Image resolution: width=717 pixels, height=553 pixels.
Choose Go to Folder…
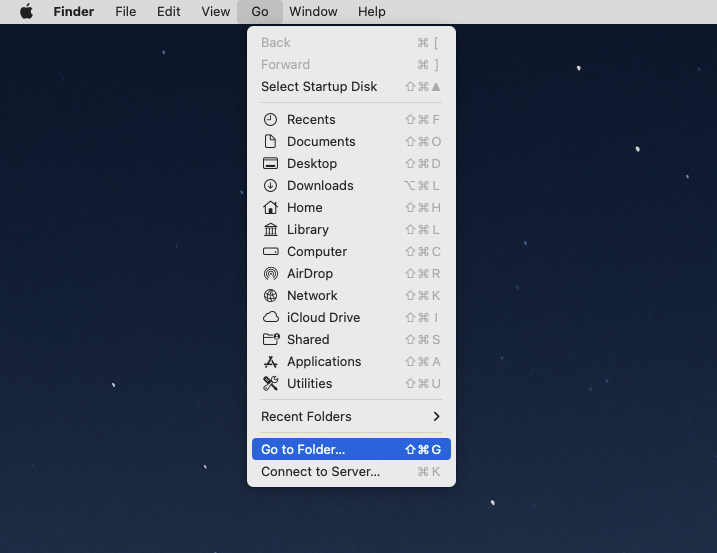351,449
